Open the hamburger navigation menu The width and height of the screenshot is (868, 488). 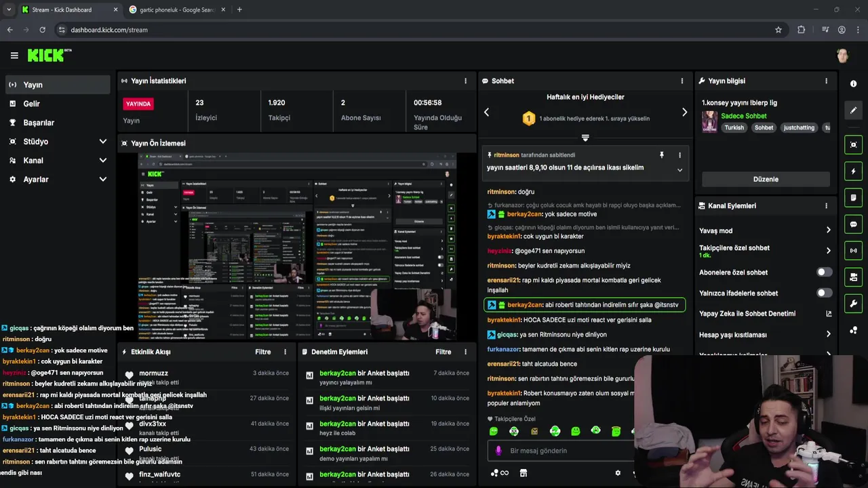(14, 56)
